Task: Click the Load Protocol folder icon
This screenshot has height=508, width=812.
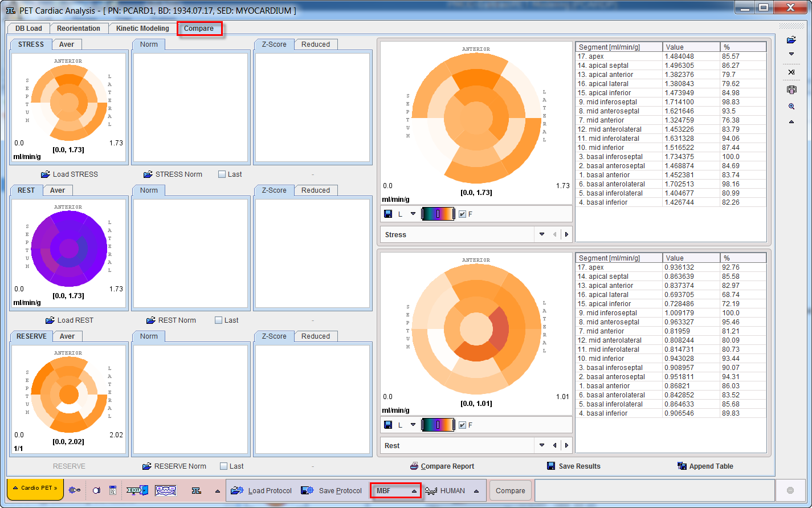Action: click(238, 490)
